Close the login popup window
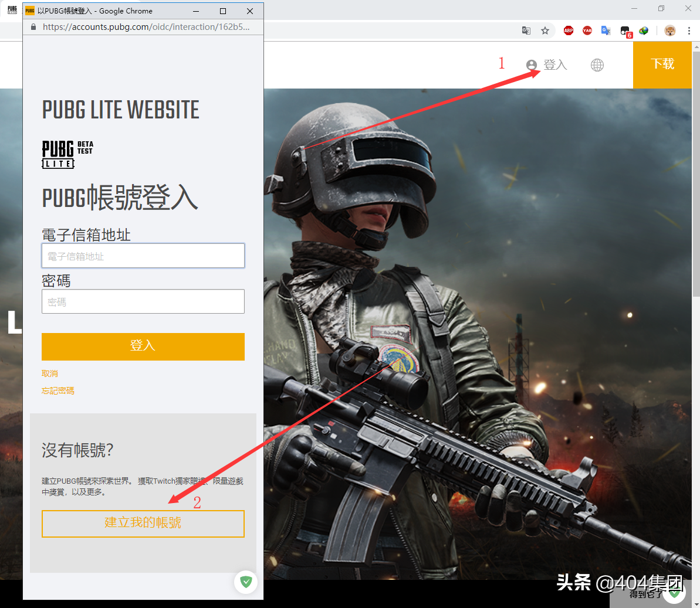This screenshot has width=700, height=608. [x=250, y=11]
